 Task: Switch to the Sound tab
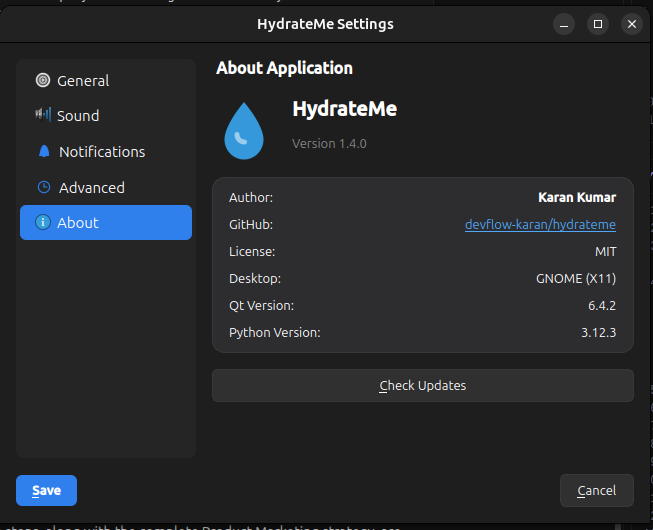coord(106,116)
